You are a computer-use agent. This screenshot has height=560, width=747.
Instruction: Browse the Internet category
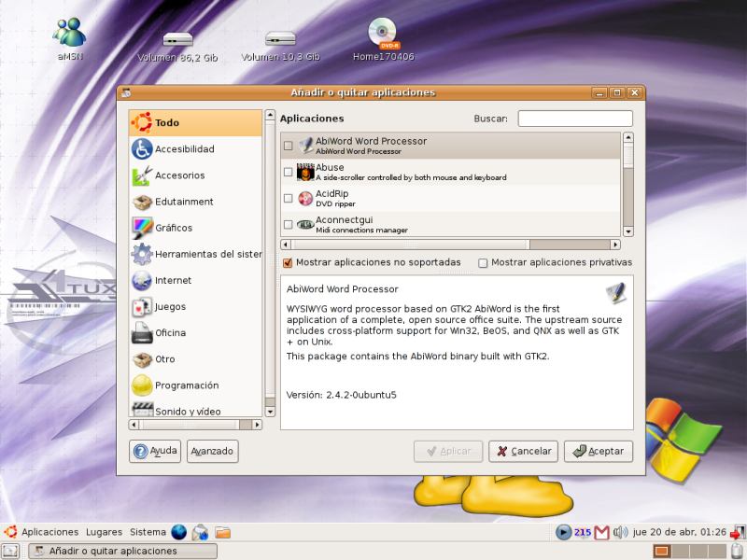coord(195,281)
